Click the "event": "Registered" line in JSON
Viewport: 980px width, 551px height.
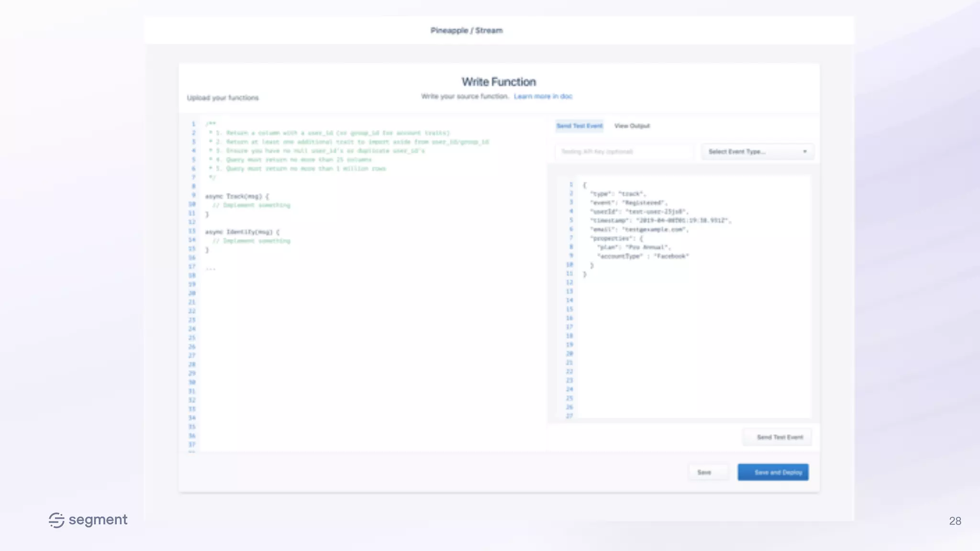tap(628, 203)
